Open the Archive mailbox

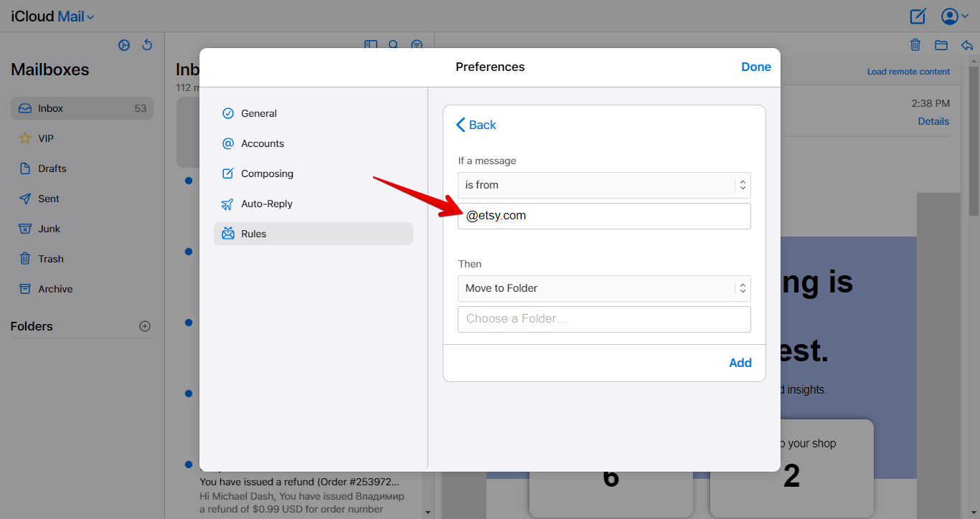(82, 289)
